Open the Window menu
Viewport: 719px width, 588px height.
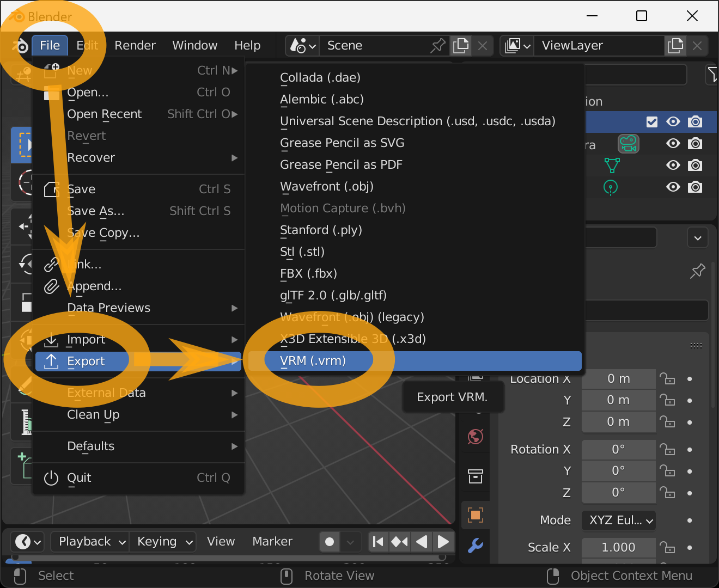coord(195,46)
